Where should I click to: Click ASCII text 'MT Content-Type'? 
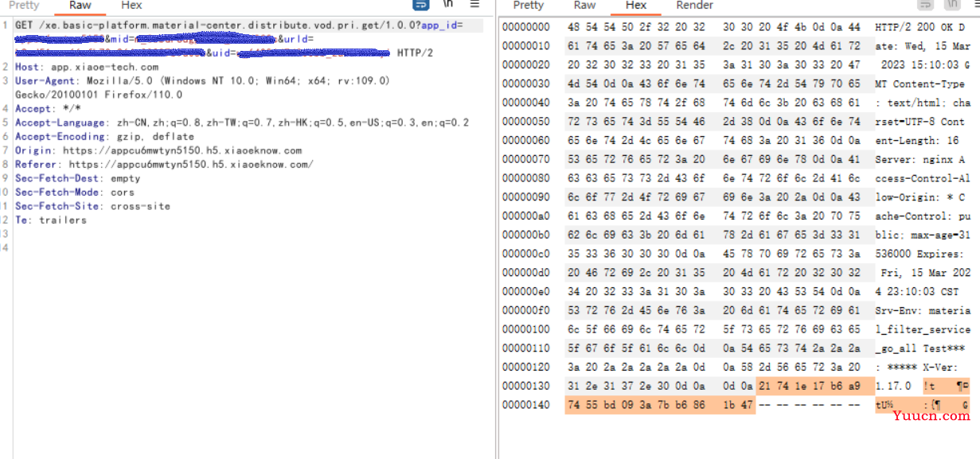[919, 84]
